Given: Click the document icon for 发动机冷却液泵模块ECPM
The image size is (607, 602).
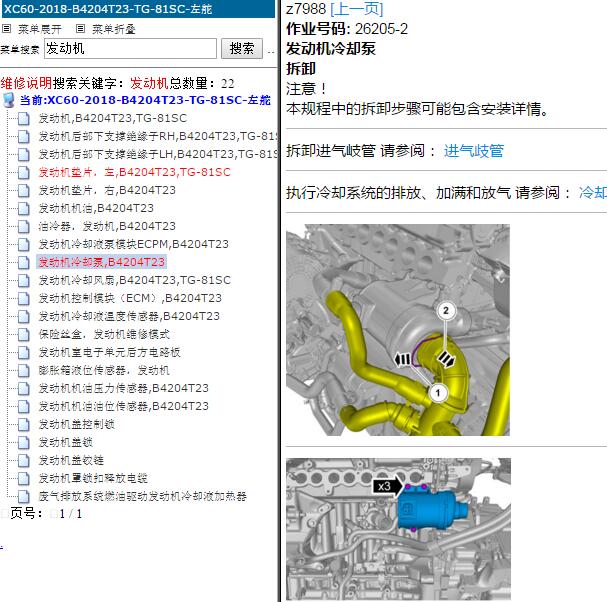Looking at the screenshot, I should [24, 244].
